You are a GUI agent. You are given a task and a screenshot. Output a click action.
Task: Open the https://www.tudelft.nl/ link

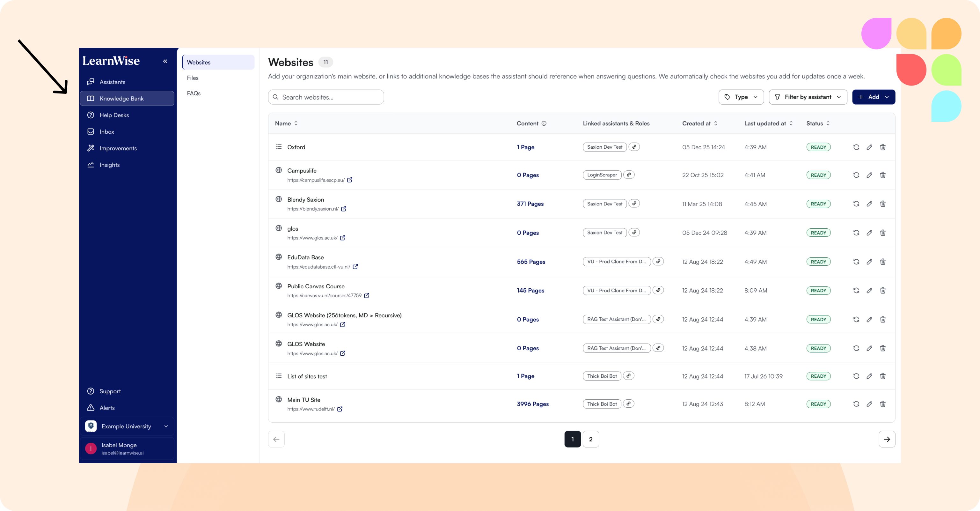[311, 409]
